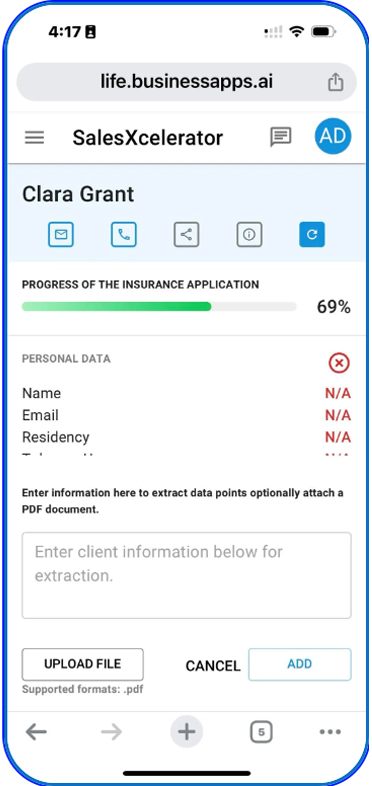Go back with browser back arrow
The image size is (372, 786).
click(36, 732)
